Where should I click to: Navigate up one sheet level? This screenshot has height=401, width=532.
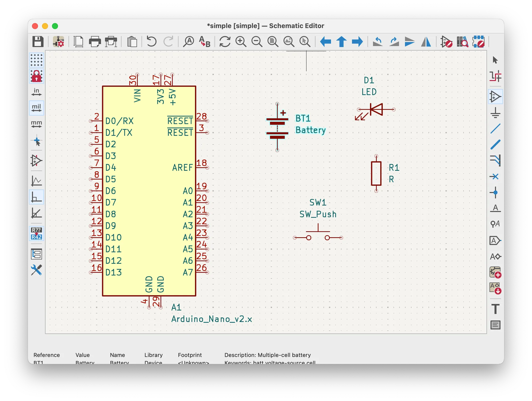(x=342, y=42)
